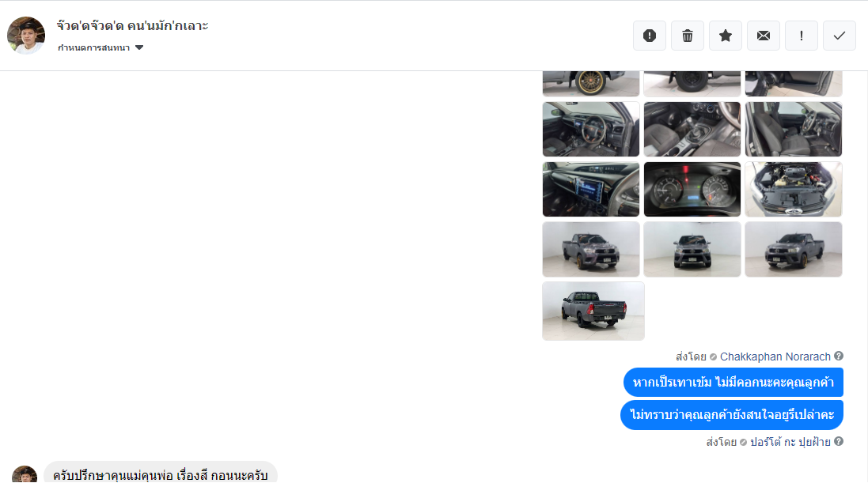Select customer reply bubble about ปรึกษาคุณแม่คุณพ่อ
868x483 pixels.
click(161, 472)
